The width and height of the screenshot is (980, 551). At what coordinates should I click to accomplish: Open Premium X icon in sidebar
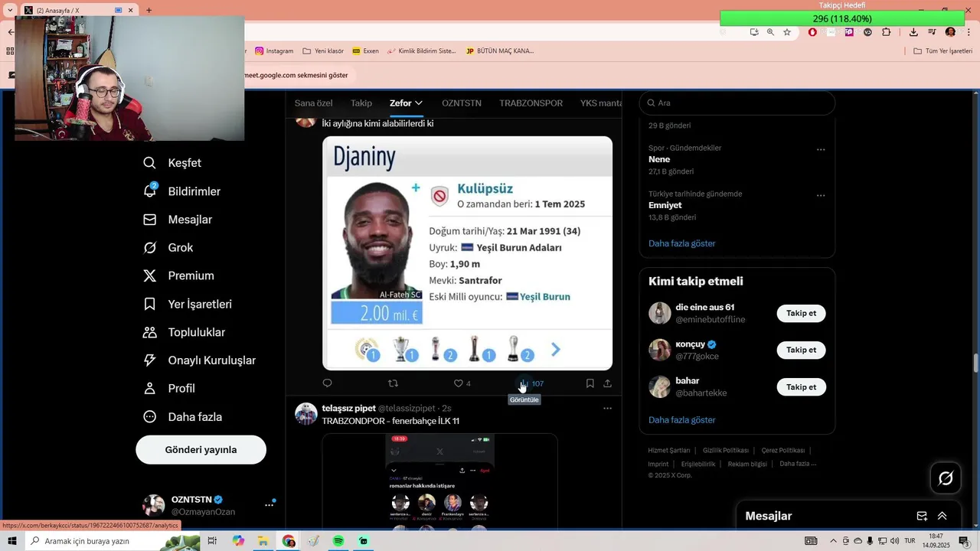pyautogui.click(x=150, y=275)
